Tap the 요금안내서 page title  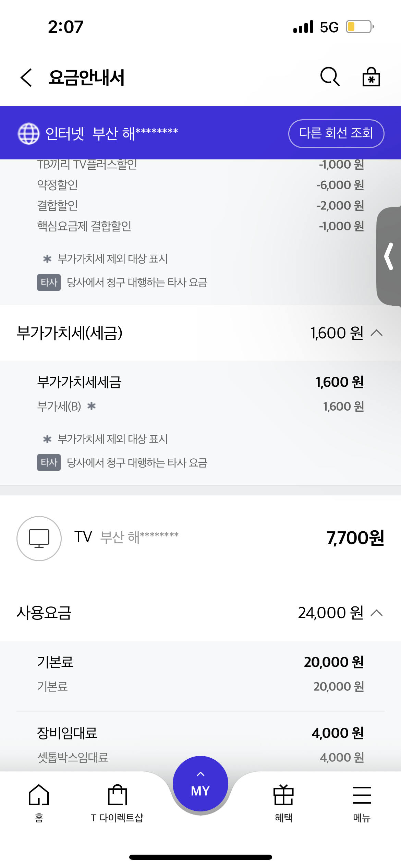86,77
